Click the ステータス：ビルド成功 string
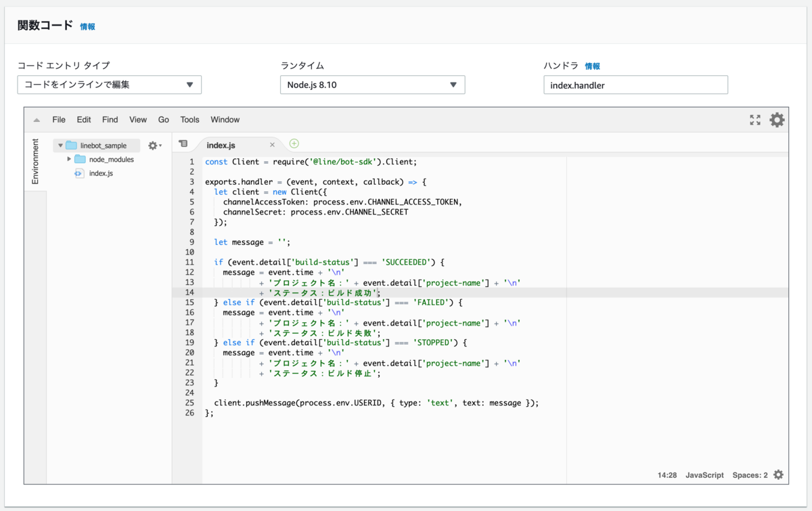 [x=322, y=292]
